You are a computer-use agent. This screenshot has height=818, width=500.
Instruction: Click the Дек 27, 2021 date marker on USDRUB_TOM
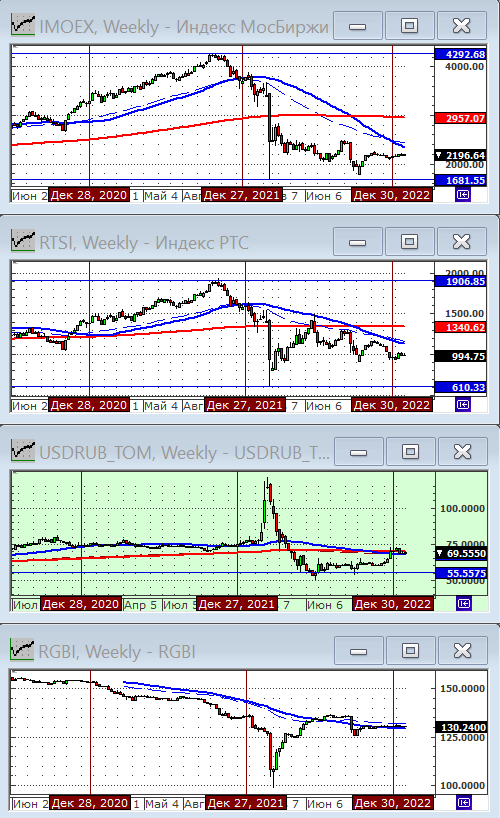tap(237, 604)
